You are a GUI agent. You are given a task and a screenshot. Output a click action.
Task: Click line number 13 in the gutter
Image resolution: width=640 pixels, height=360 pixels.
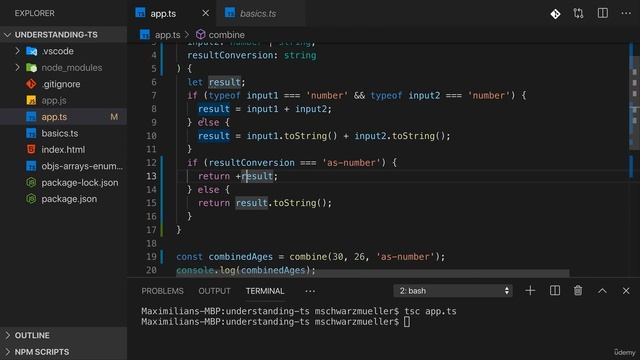click(x=151, y=176)
